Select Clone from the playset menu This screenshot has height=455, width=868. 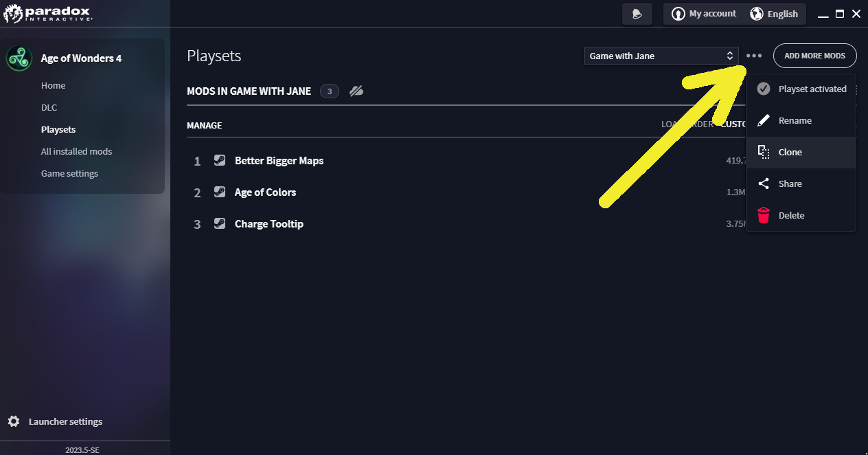coord(790,152)
